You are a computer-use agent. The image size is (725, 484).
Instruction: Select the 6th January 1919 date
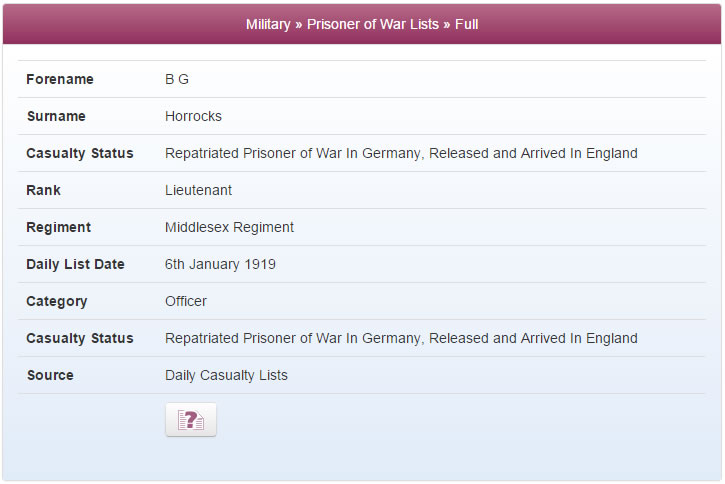(x=220, y=264)
